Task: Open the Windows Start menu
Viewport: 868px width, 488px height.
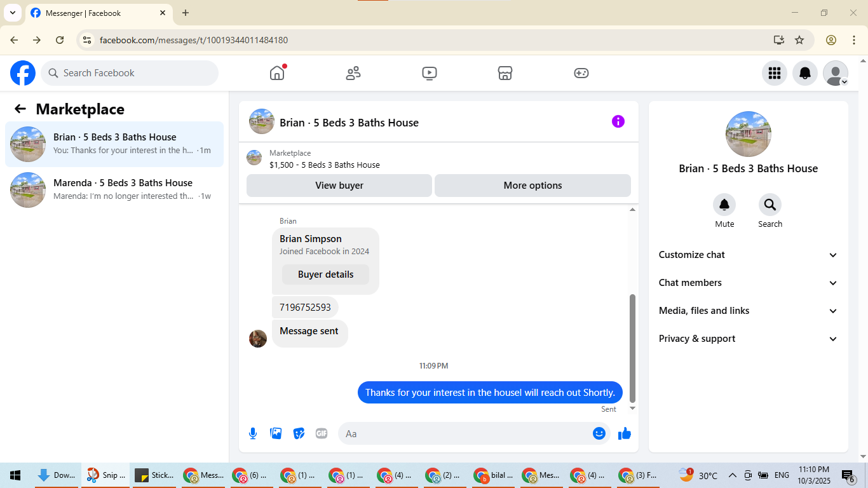Action: [15, 475]
